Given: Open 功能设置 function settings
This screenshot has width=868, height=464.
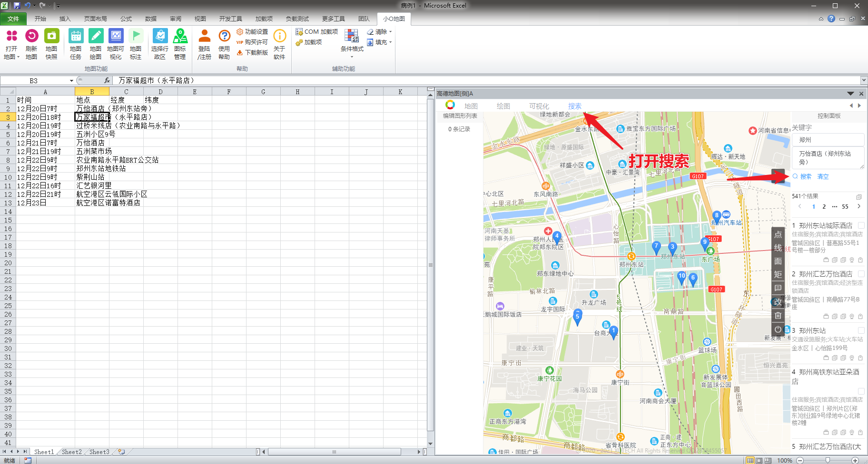Looking at the screenshot, I should pos(252,32).
